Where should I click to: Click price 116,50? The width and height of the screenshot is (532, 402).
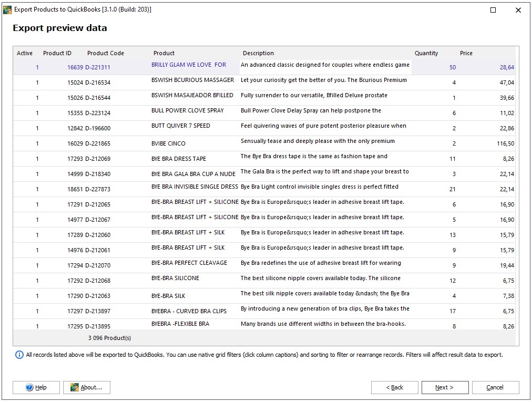[506, 144]
